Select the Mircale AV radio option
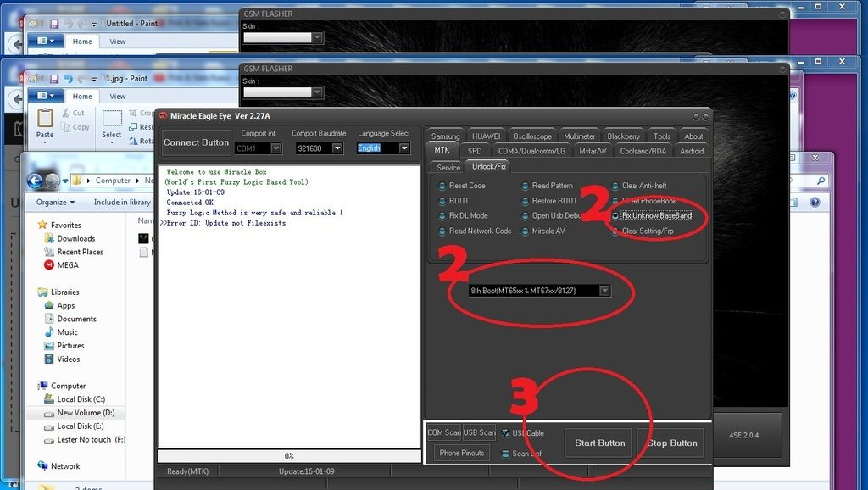This screenshot has width=868, height=490. (x=525, y=231)
